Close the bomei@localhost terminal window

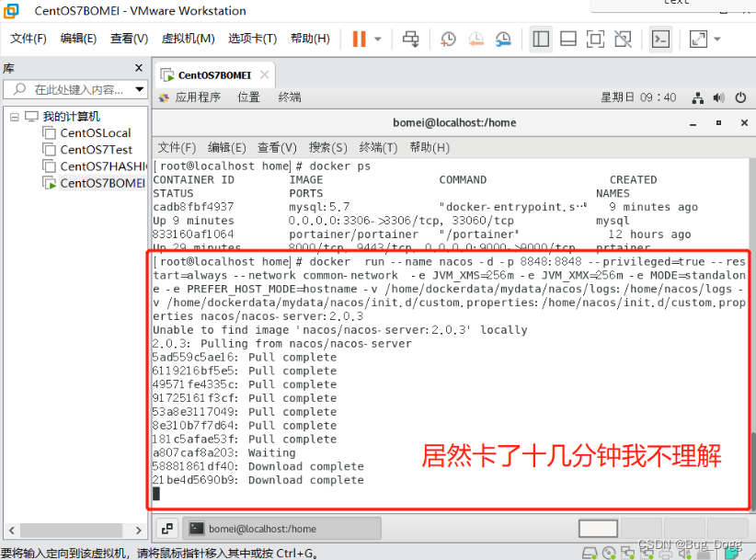pos(744,123)
